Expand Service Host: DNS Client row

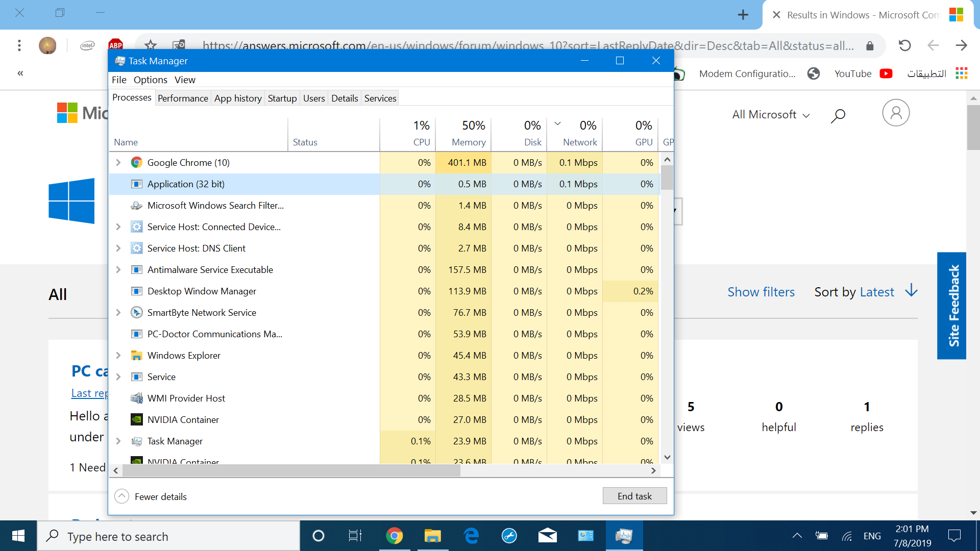118,248
